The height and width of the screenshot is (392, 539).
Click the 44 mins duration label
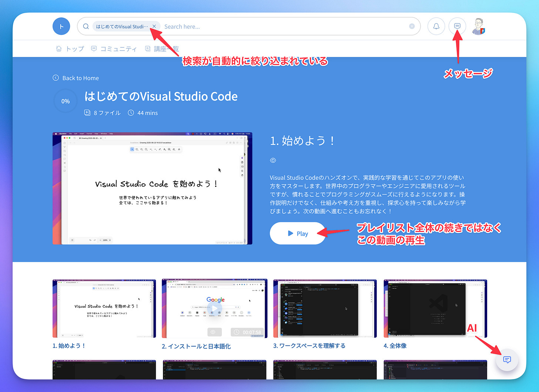click(x=148, y=113)
